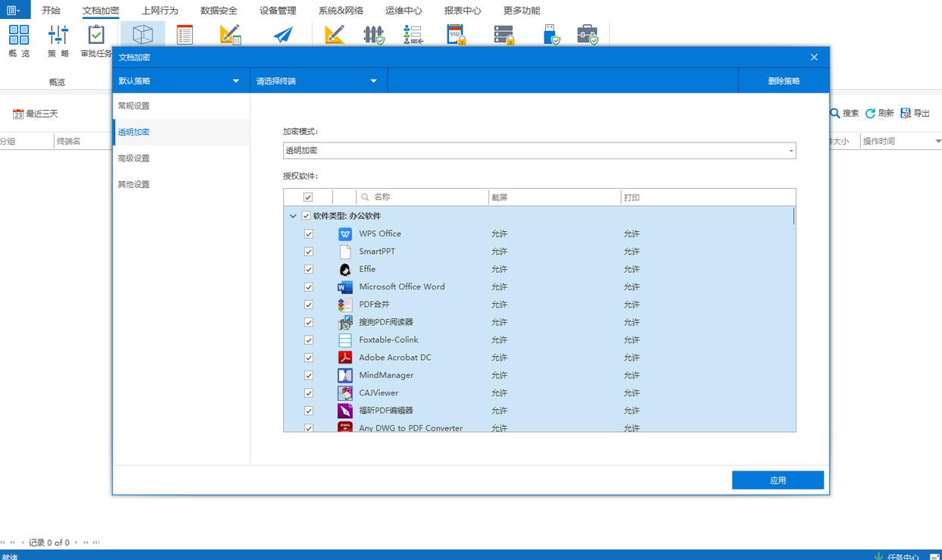Select 高级设置 in the left sidebar
Screen dimensions: 942x560
(133, 158)
